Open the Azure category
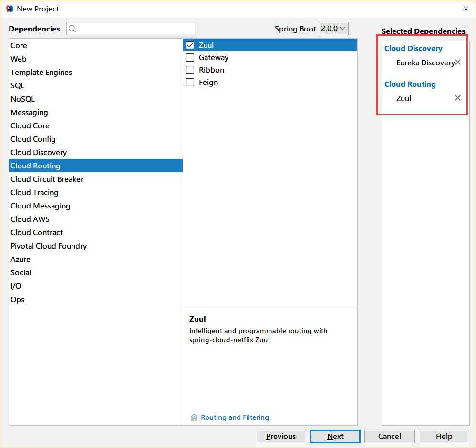This screenshot has width=476, height=448. coord(95,260)
